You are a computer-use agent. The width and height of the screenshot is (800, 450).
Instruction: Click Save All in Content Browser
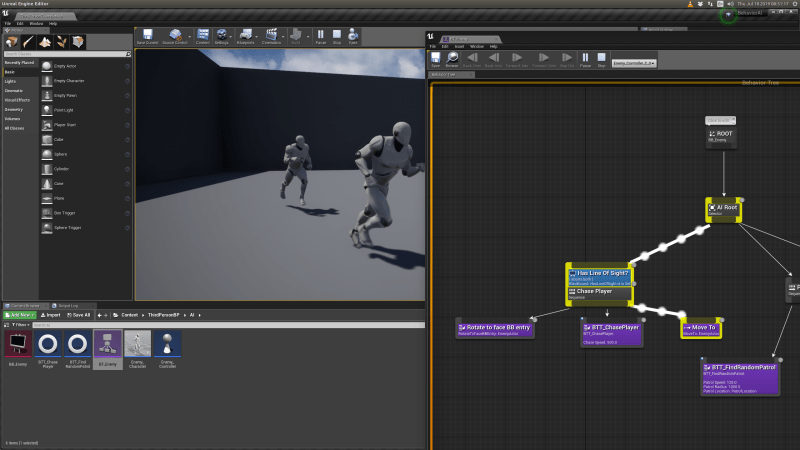click(79, 314)
